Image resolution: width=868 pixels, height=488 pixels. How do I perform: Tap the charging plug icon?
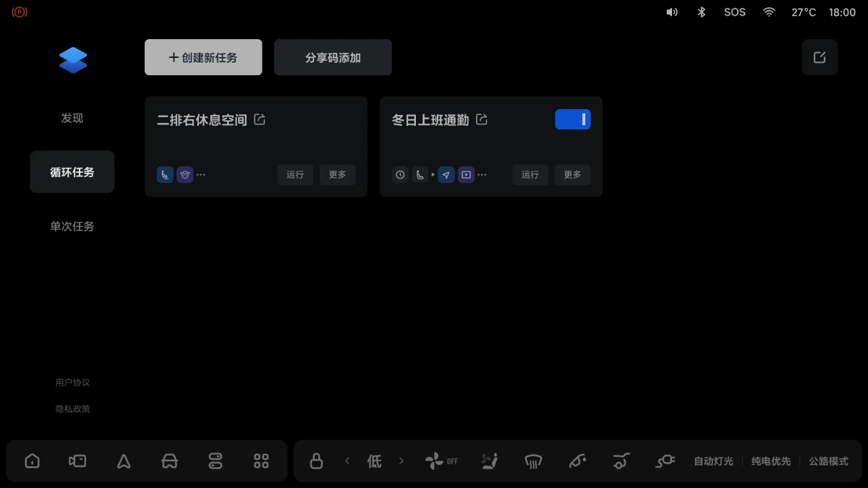coord(665,461)
